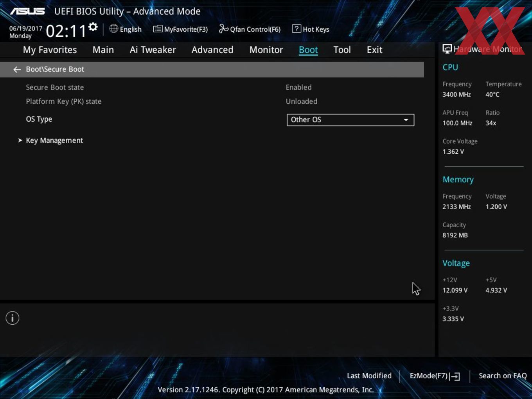Click the 8192 MB capacity value
Screen dimensions: 532x399
pos(455,235)
